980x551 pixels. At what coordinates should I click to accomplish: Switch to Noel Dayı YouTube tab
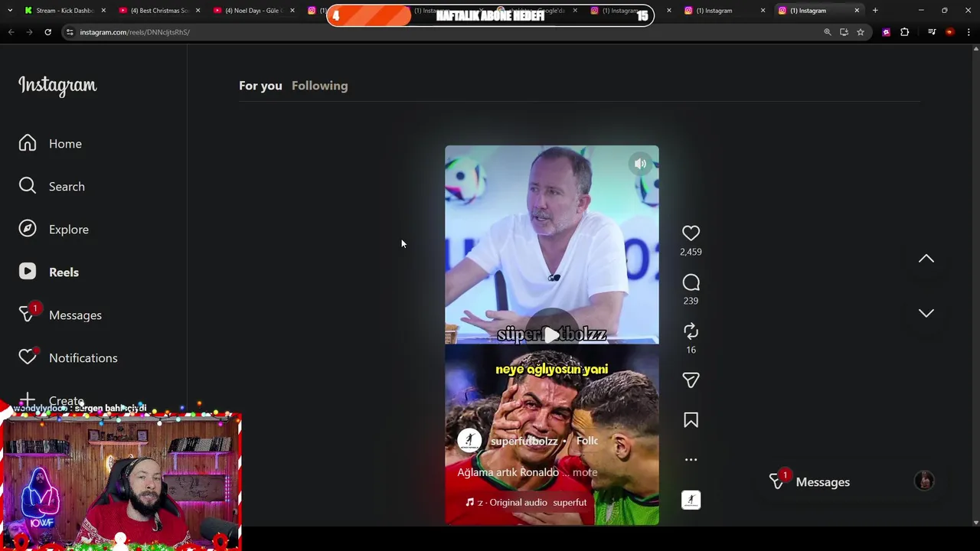tap(253, 11)
